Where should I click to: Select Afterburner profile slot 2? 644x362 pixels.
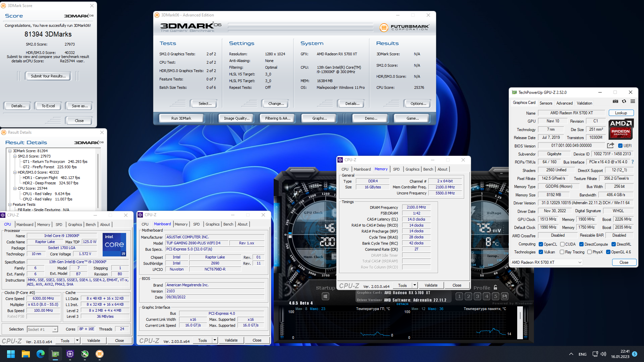(x=469, y=296)
